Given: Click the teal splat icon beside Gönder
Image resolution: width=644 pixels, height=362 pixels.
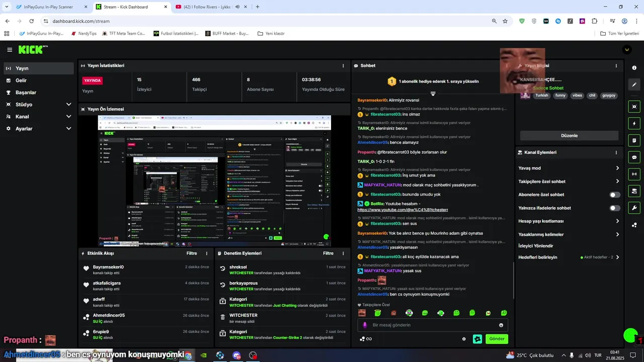Looking at the screenshot, I should [x=477, y=339].
